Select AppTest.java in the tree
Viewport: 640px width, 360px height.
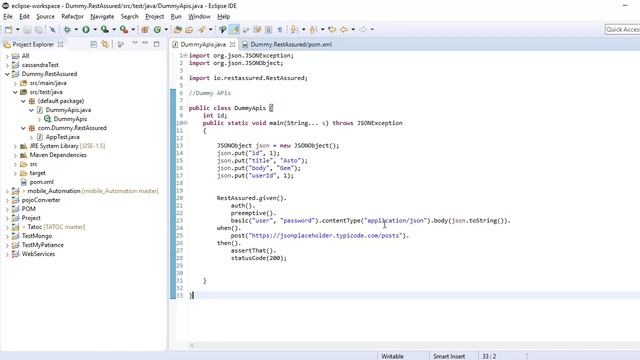(x=62, y=137)
